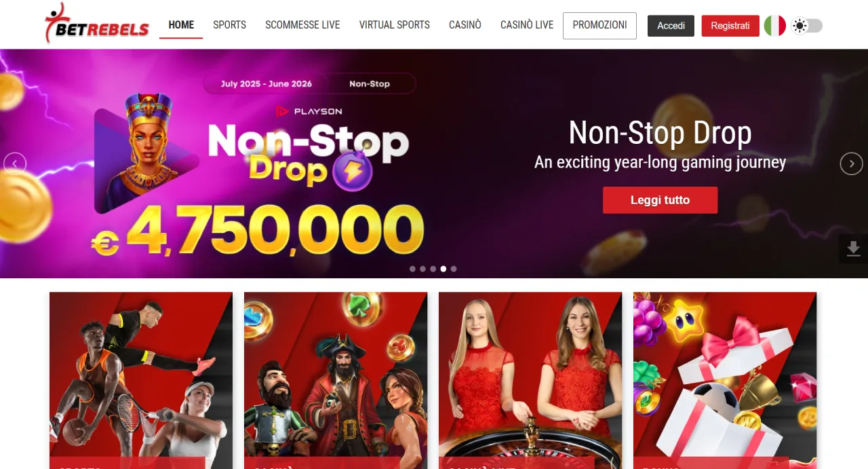Select the first carousel dot

pyautogui.click(x=412, y=269)
